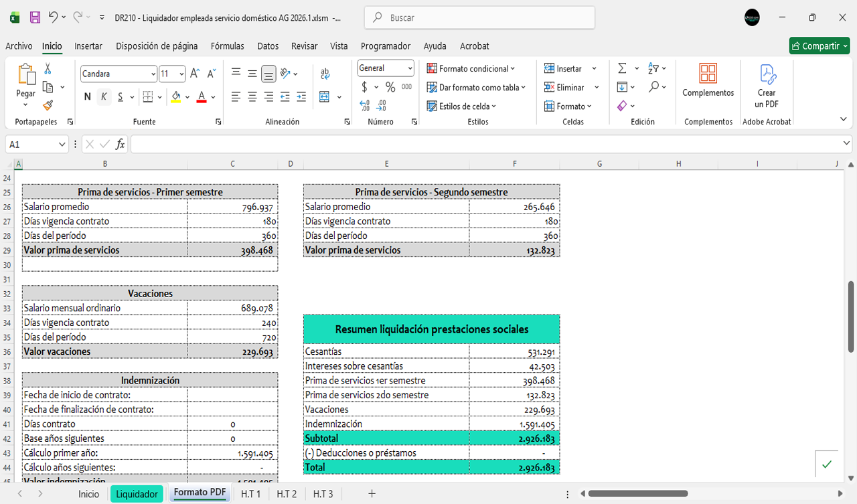Toggle italic formatting K button
The width and height of the screenshot is (857, 504).
[x=104, y=97]
